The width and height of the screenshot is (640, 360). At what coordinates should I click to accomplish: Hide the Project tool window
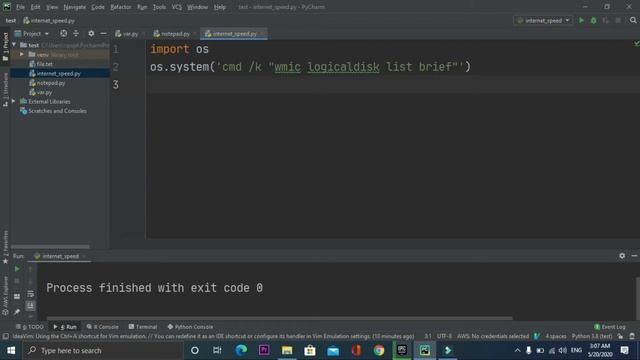[103, 33]
